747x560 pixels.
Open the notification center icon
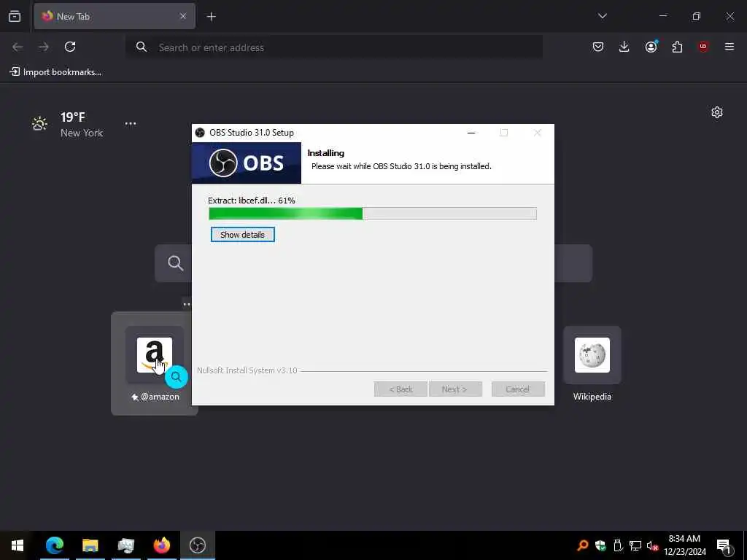pos(724,545)
